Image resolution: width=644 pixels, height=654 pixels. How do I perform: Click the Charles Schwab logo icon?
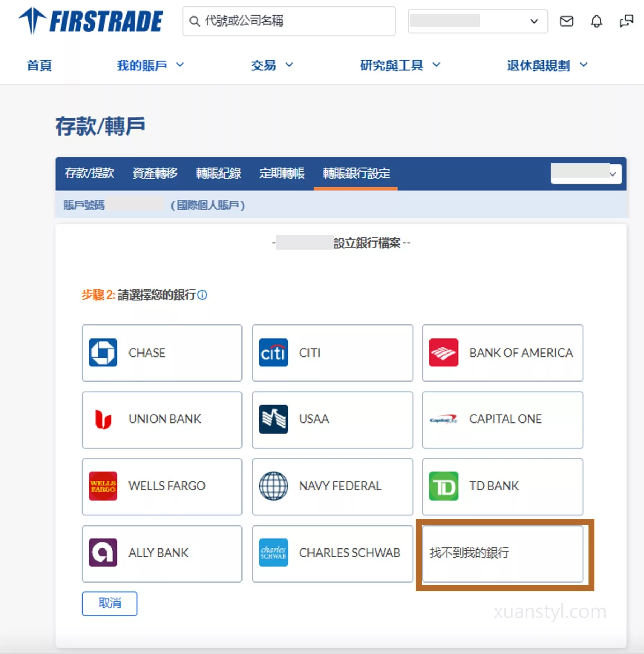[x=273, y=553]
